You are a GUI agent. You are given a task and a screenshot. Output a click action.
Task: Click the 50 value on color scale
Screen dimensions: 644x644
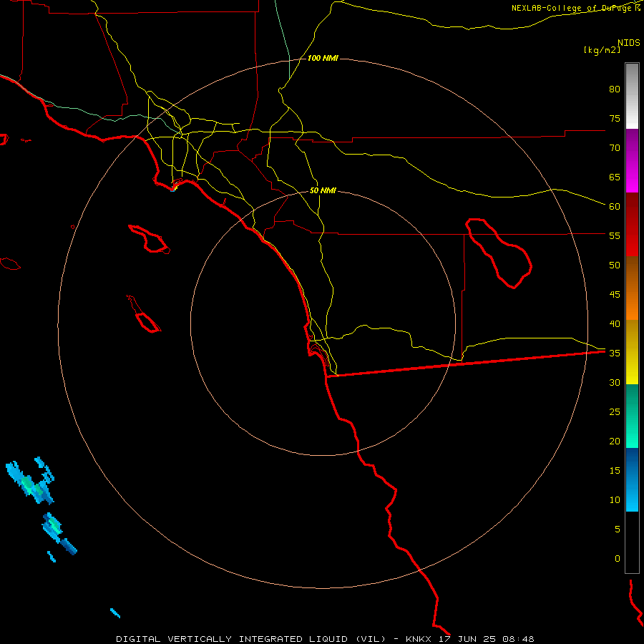615,265
